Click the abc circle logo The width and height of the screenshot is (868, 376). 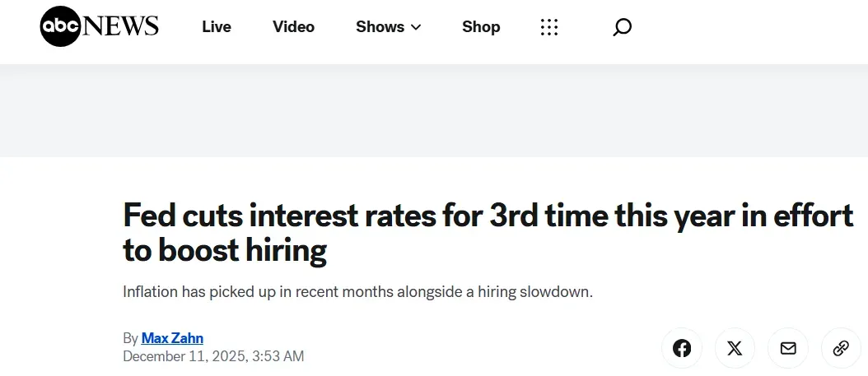(x=60, y=27)
